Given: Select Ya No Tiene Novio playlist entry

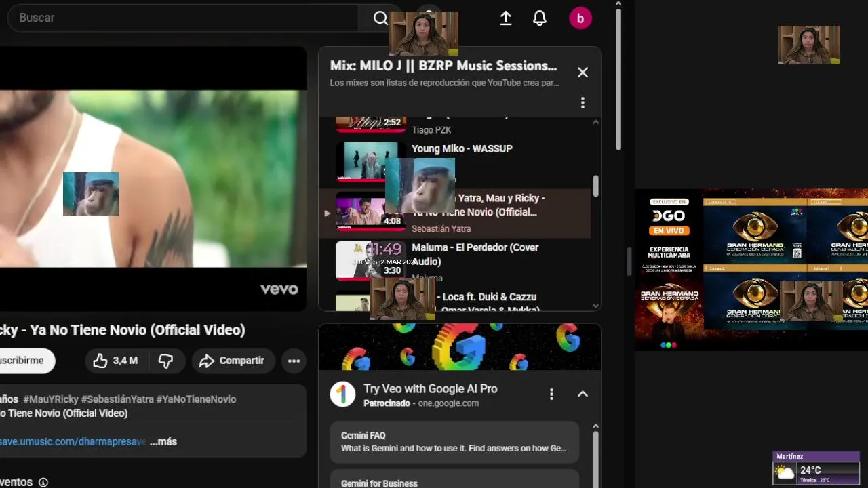Looking at the screenshot, I should tap(454, 213).
